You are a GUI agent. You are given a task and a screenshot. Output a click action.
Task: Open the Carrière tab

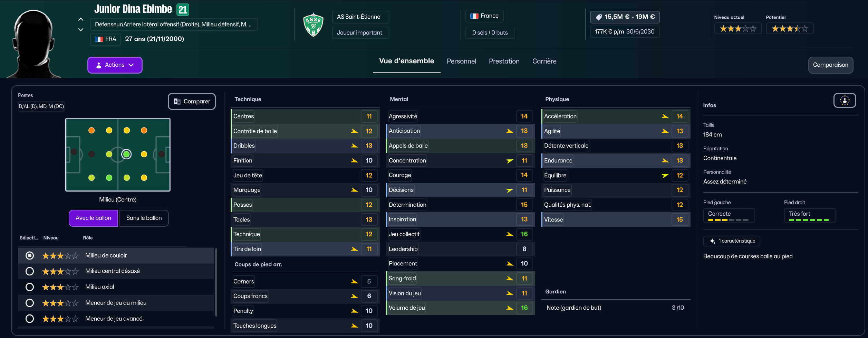pyautogui.click(x=544, y=61)
